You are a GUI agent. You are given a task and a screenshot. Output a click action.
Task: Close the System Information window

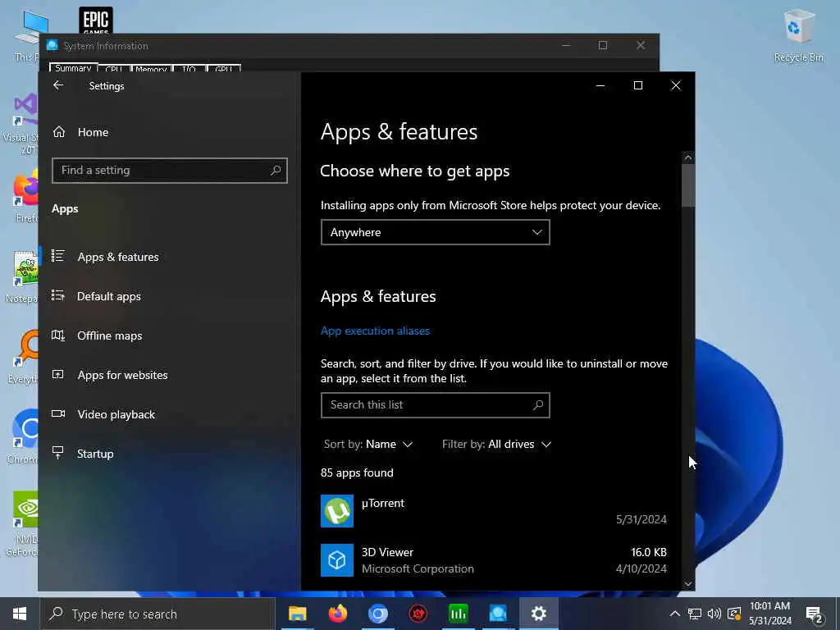[x=641, y=46]
